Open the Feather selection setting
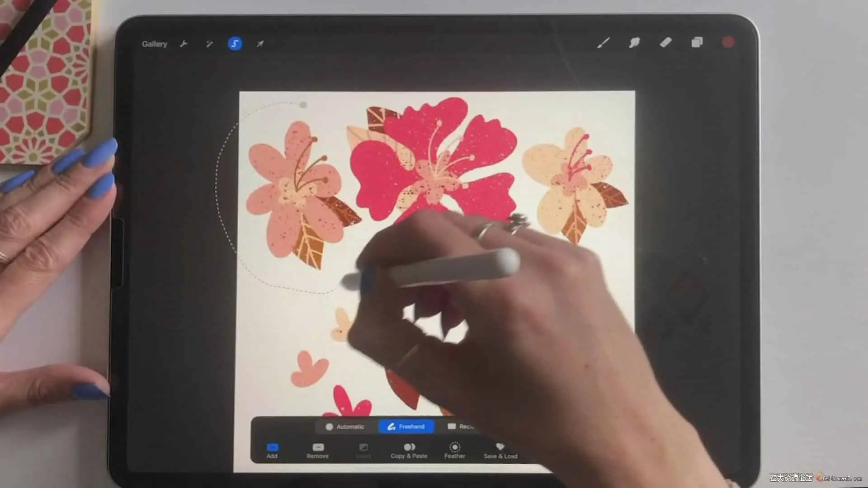 point(455,450)
